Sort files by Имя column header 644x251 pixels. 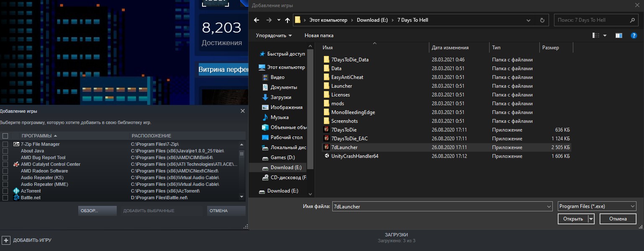(328, 48)
